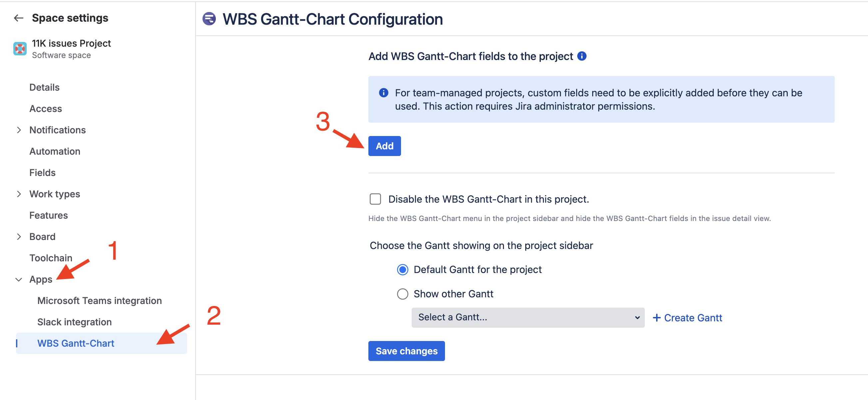Click the Save changes button

coord(406,351)
